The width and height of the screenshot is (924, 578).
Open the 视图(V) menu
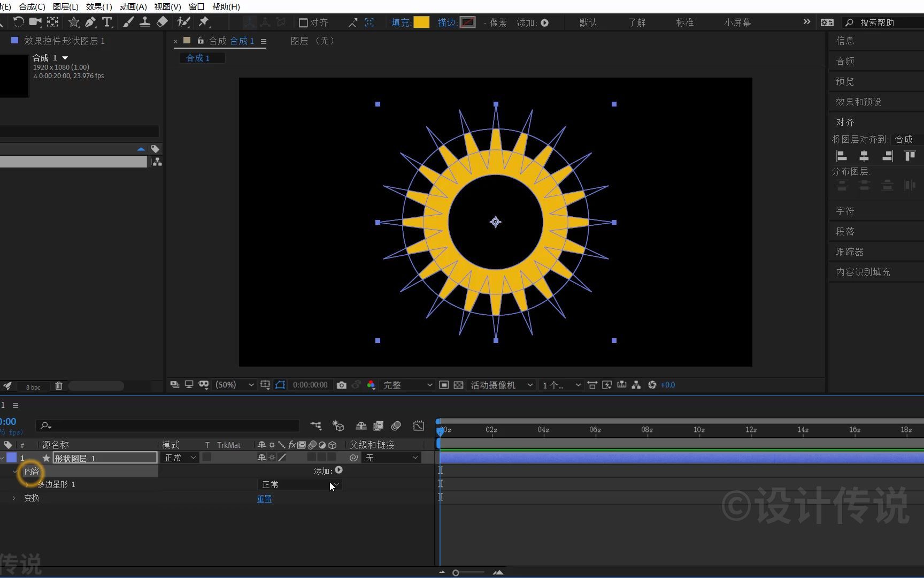click(x=167, y=6)
